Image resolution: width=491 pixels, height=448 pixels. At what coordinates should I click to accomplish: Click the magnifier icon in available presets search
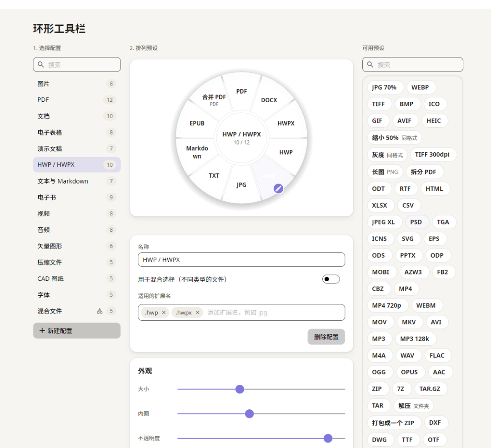(x=370, y=65)
